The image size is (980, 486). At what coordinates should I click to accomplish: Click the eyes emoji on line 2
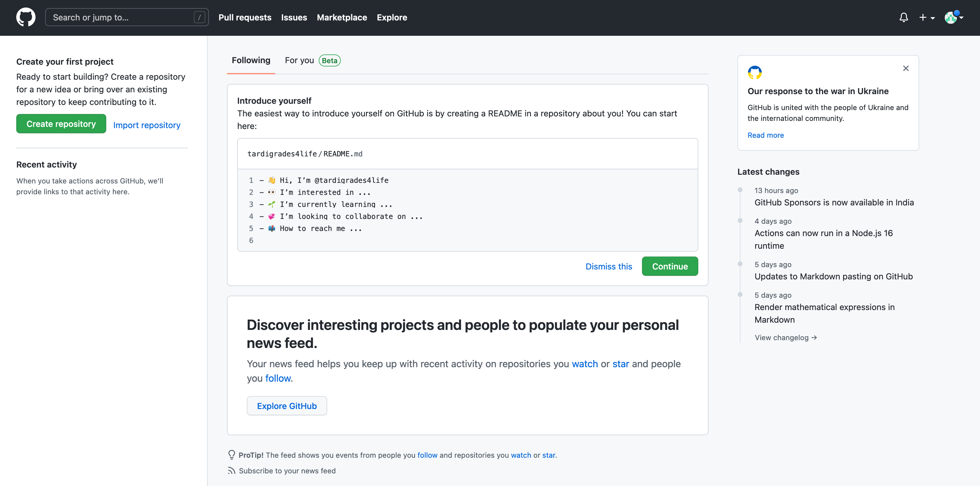271,192
